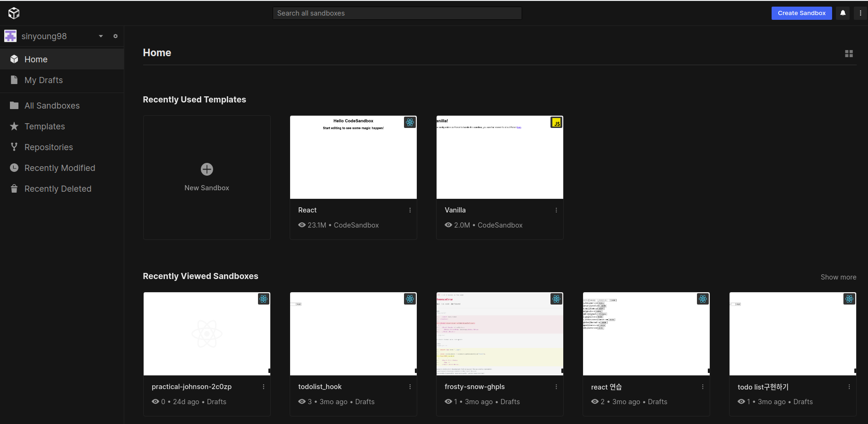Open todolist_hook options menu
The width and height of the screenshot is (868, 424).
410,387
